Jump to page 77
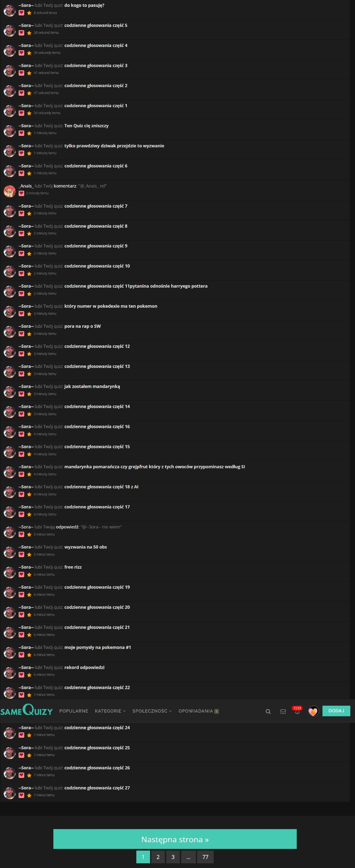355x868 pixels. (x=205, y=857)
